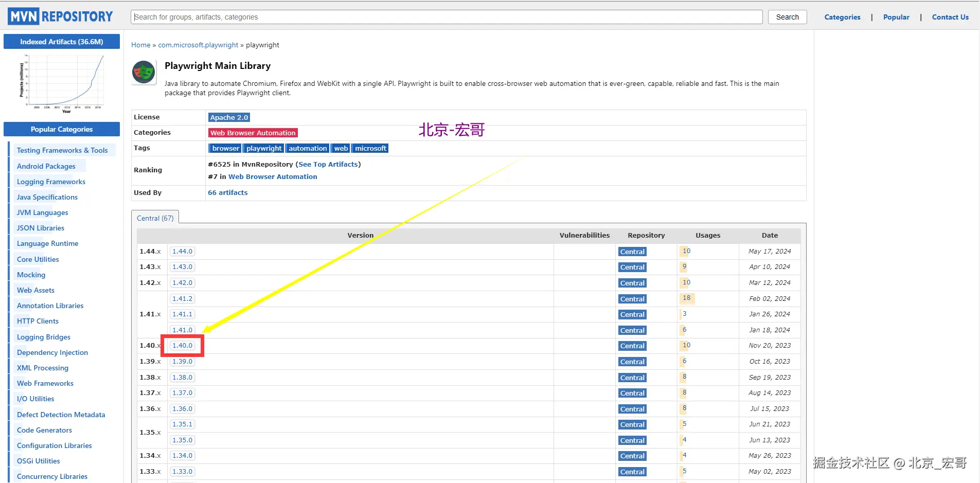Open com.microsoft.playwright breadcrumb link

tap(198, 45)
